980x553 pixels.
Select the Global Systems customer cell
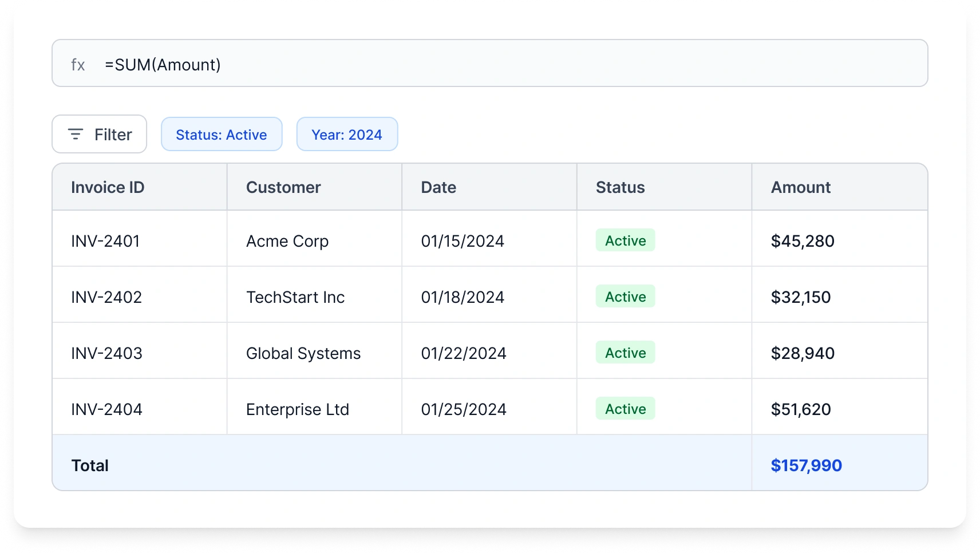(x=315, y=351)
